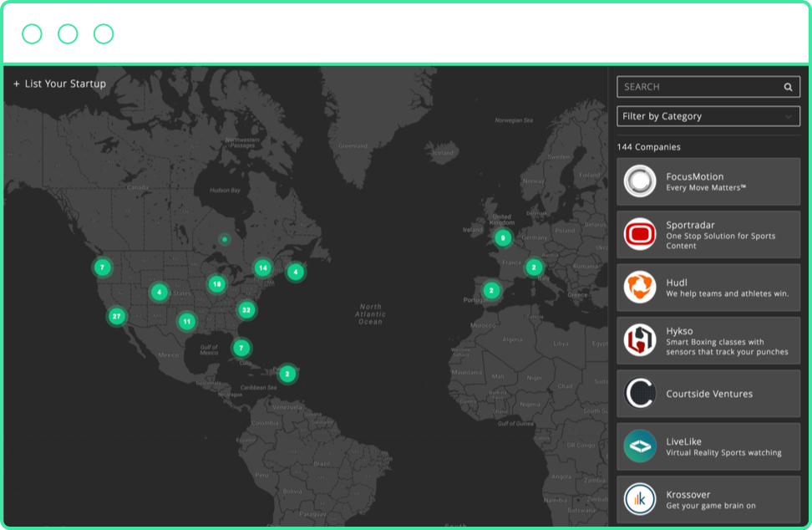Click the '144 Companies' count text

click(648, 147)
